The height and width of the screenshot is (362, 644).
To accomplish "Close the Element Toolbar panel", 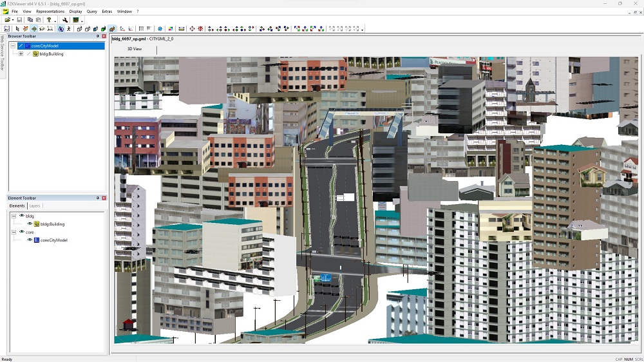I will 104,198.
